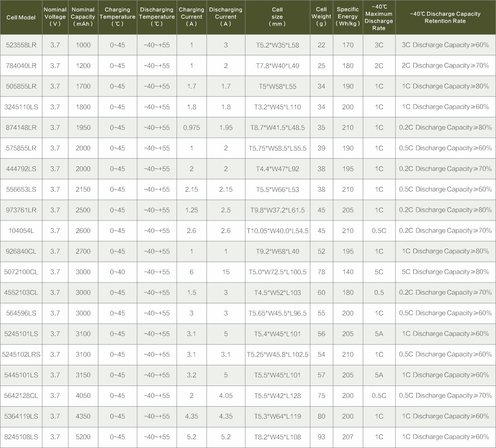
Task: Click capacity value 4050
Action: pyautogui.click(x=83, y=396)
